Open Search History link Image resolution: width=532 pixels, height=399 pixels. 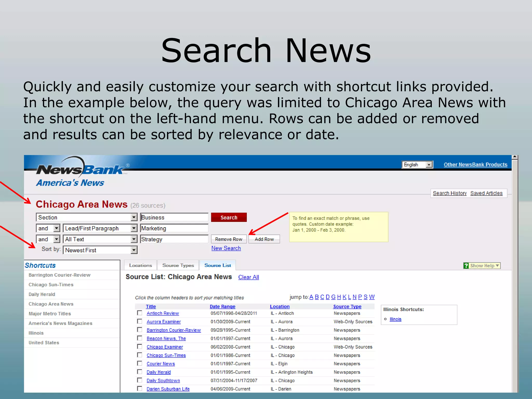(x=450, y=193)
